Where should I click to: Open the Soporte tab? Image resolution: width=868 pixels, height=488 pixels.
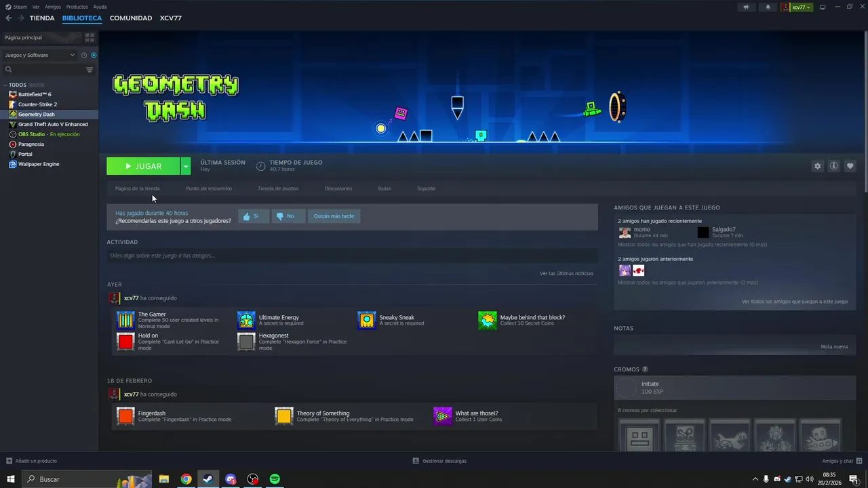427,188
